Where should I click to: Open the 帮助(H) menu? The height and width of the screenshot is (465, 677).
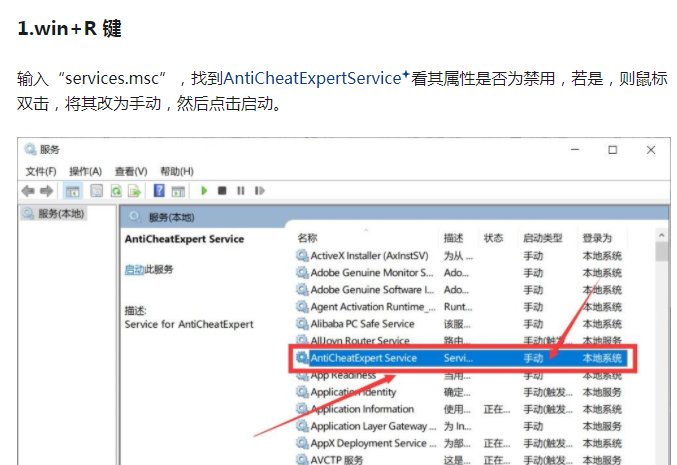point(177,171)
